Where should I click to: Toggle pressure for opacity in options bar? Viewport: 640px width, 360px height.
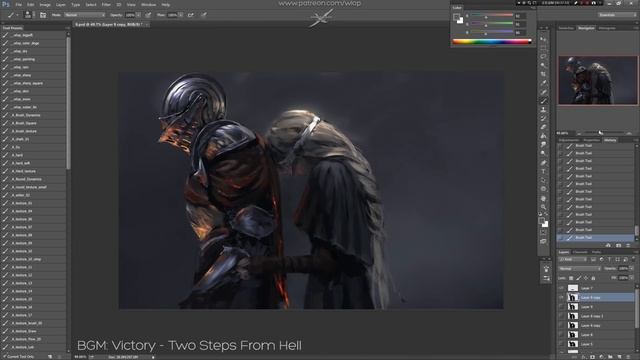coord(148,15)
